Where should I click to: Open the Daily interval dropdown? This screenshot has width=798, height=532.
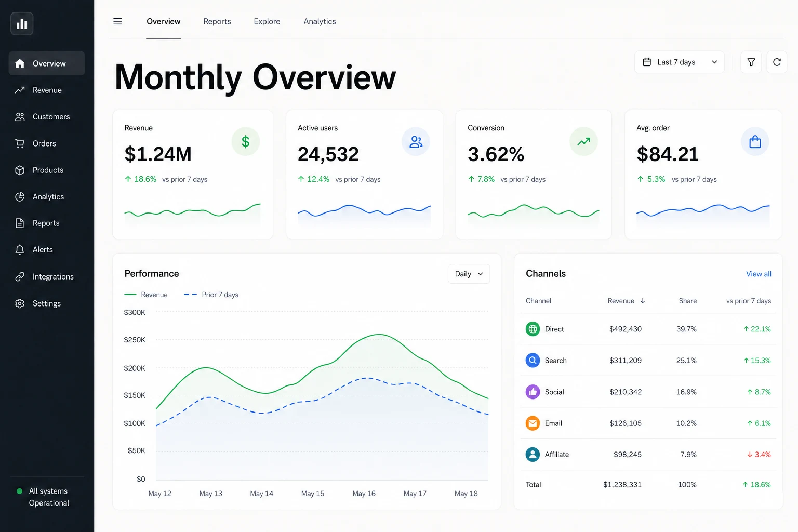(469, 274)
